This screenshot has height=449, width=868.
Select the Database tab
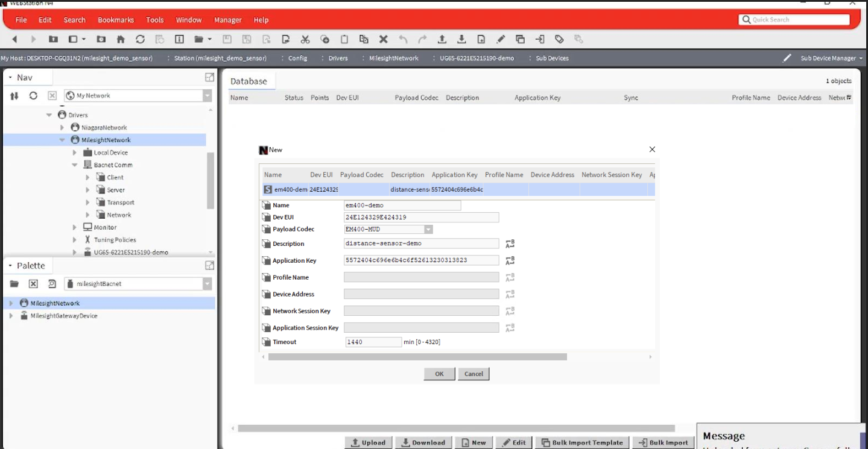point(249,81)
